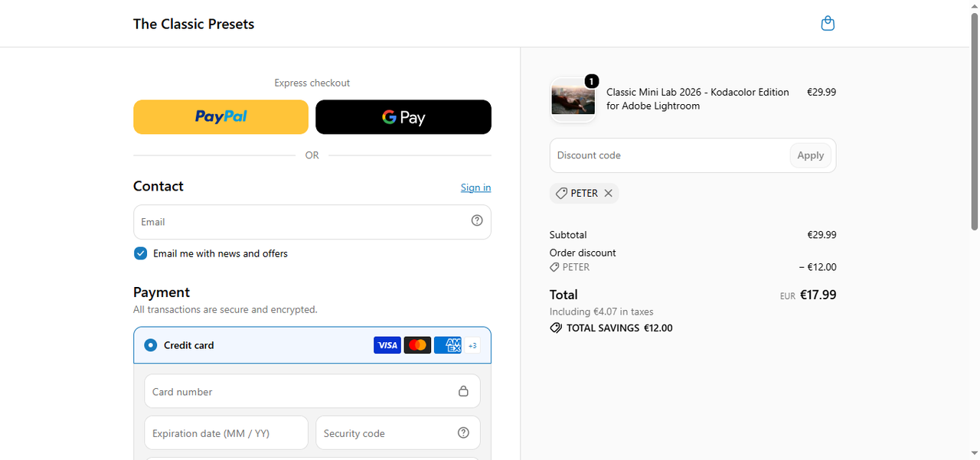Image resolution: width=980 pixels, height=460 pixels.
Task: Focus the Security code field
Action: [x=398, y=432]
